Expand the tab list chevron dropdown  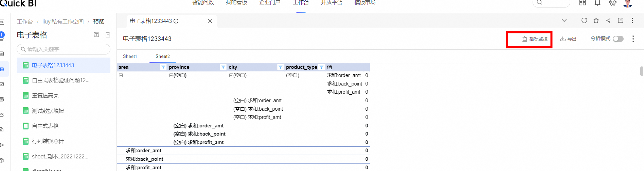point(564,20)
